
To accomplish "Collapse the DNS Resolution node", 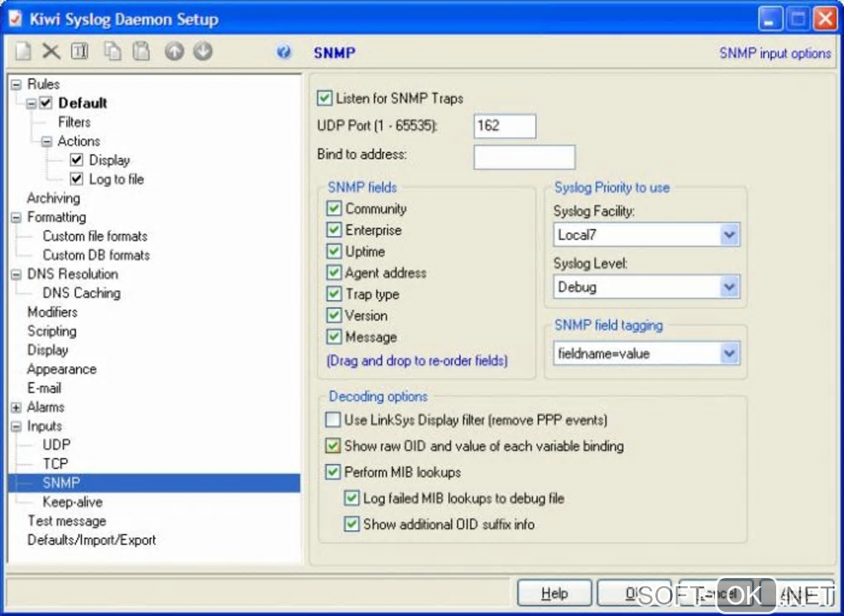I will (17, 275).
